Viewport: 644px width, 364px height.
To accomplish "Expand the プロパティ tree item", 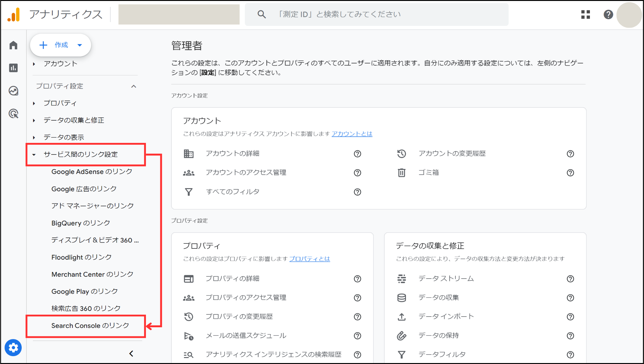I will click(34, 103).
